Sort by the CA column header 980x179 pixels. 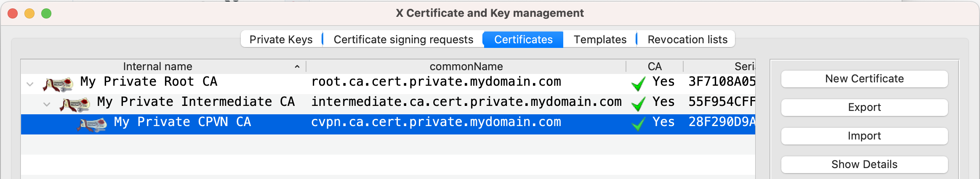655,66
